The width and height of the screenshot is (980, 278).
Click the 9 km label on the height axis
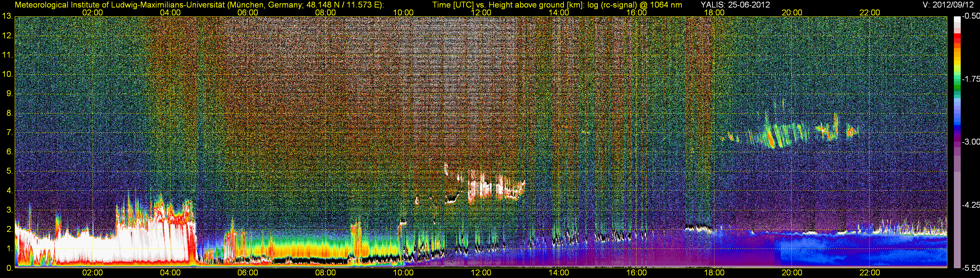coord(9,94)
